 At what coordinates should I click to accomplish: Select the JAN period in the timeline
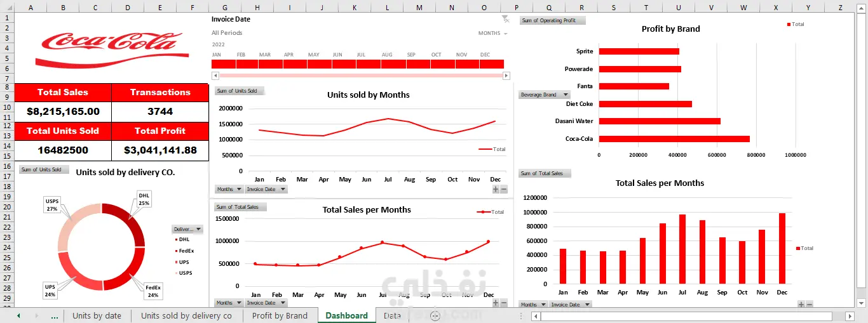224,64
